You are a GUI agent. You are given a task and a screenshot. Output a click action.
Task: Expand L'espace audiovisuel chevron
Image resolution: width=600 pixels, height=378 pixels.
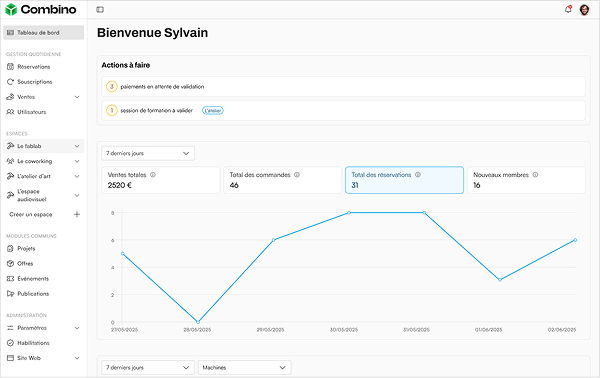tap(77, 196)
